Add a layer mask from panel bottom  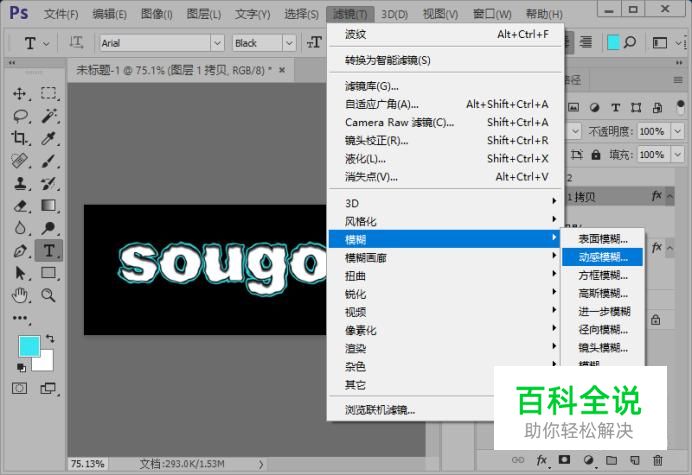click(x=564, y=460)
